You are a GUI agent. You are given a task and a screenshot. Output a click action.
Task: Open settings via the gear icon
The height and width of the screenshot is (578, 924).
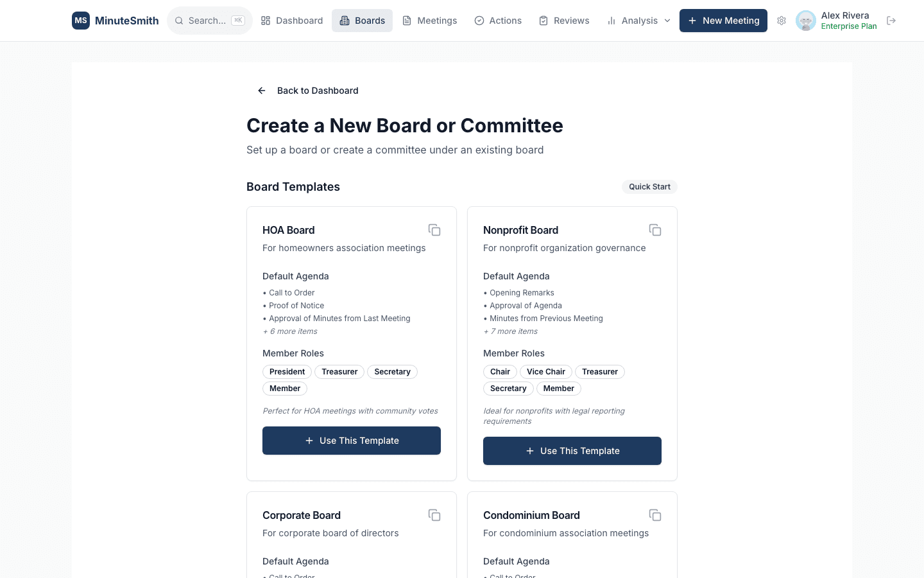pos(782,21)
